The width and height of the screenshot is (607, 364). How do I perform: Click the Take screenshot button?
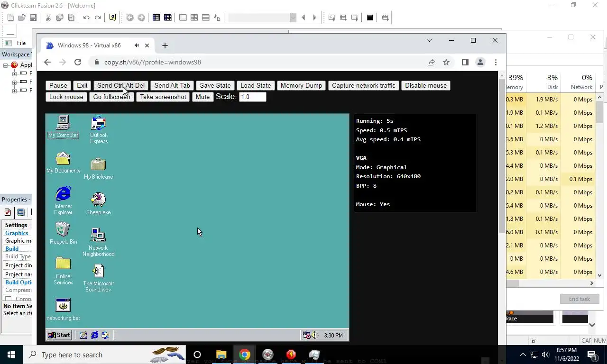(163, 97)
